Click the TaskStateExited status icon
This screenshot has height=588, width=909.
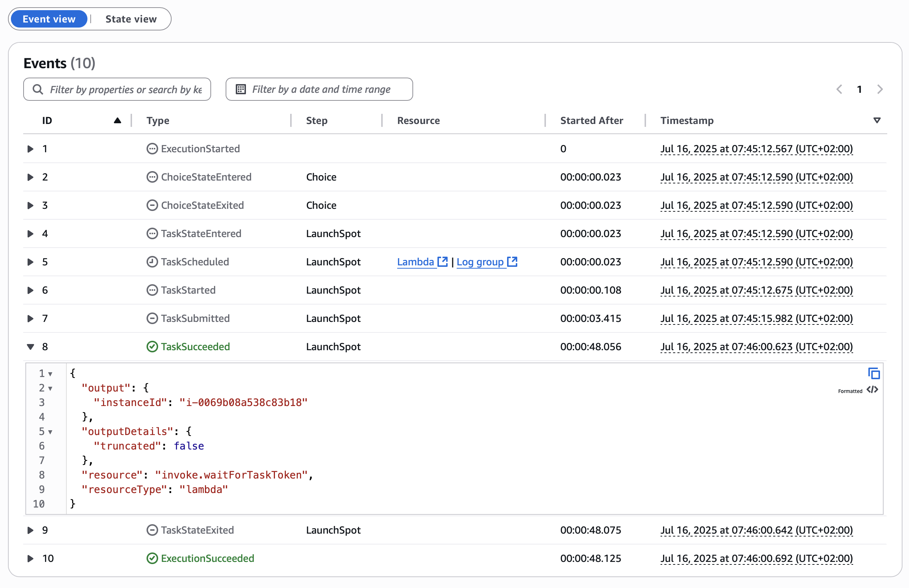(152, 530)
